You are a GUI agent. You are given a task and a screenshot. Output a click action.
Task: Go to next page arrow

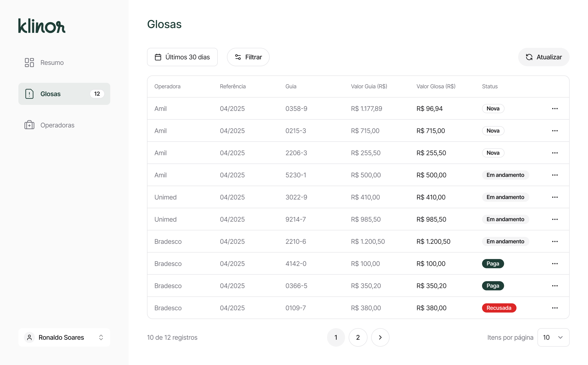[380, 337]
